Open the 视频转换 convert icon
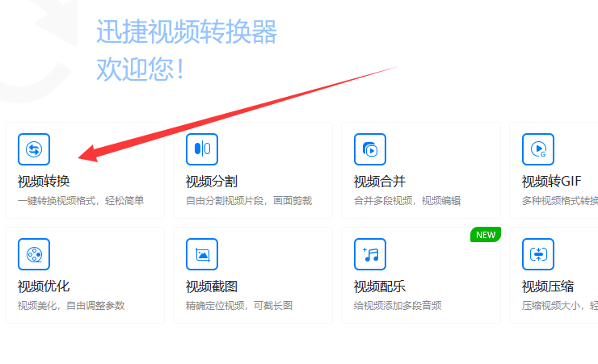Screen dimensions: 598x364 click(34, 149)
